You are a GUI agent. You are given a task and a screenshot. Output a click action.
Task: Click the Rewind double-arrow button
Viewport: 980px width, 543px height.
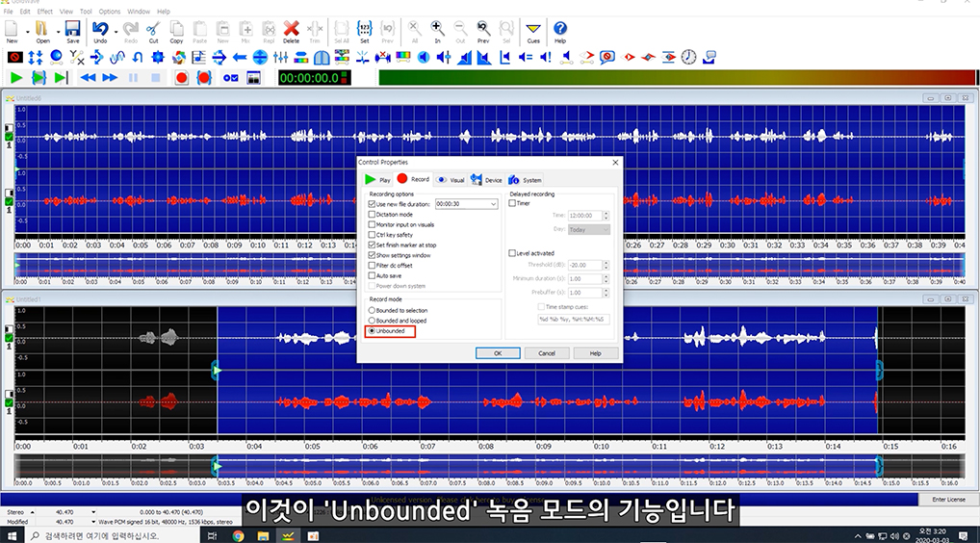click(x=89, y=78)
